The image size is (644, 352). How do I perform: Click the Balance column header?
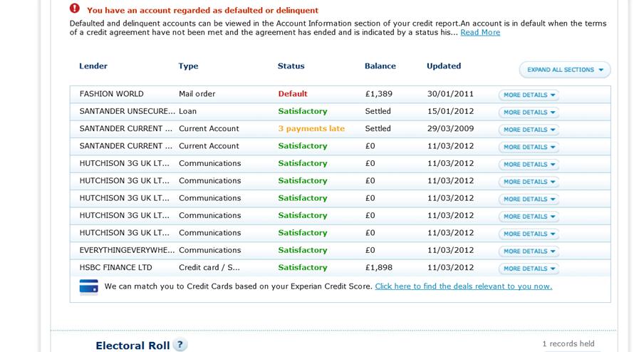click(380, 66)
